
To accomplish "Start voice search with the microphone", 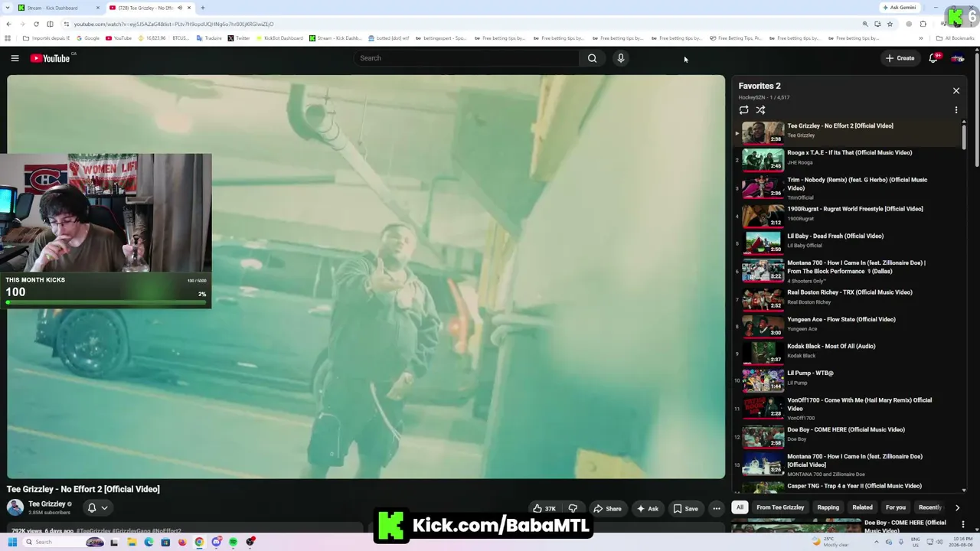I will coord(621,58).
